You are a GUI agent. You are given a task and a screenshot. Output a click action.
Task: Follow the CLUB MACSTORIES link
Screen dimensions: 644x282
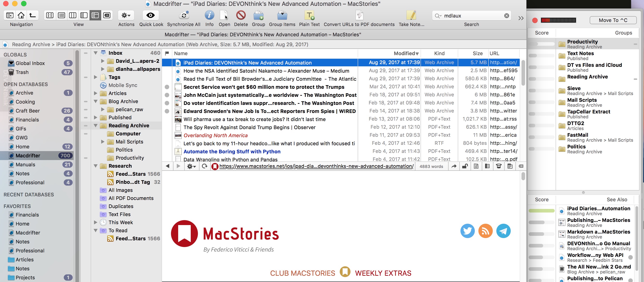click(x=302, y=273)
